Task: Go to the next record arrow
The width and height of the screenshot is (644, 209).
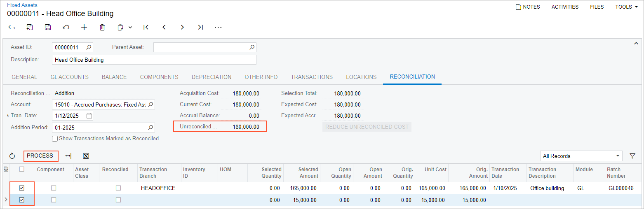Action: click(182, 27)
